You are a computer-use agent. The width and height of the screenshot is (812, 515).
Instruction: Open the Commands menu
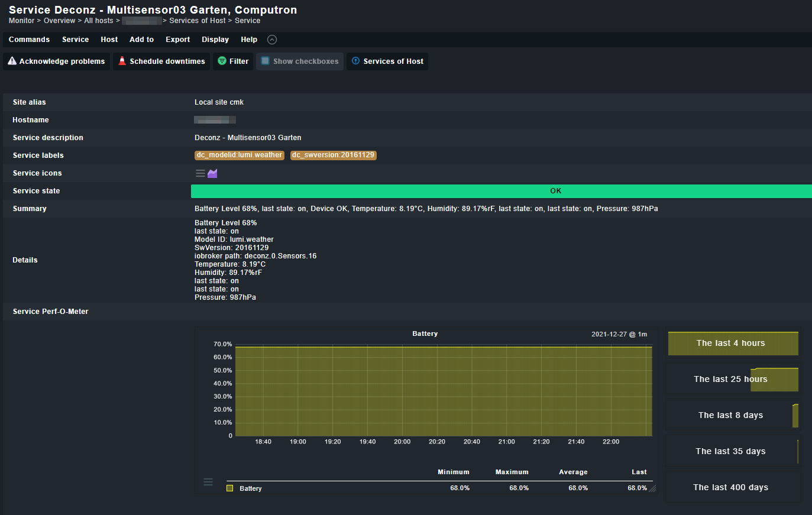pos(29,40)
